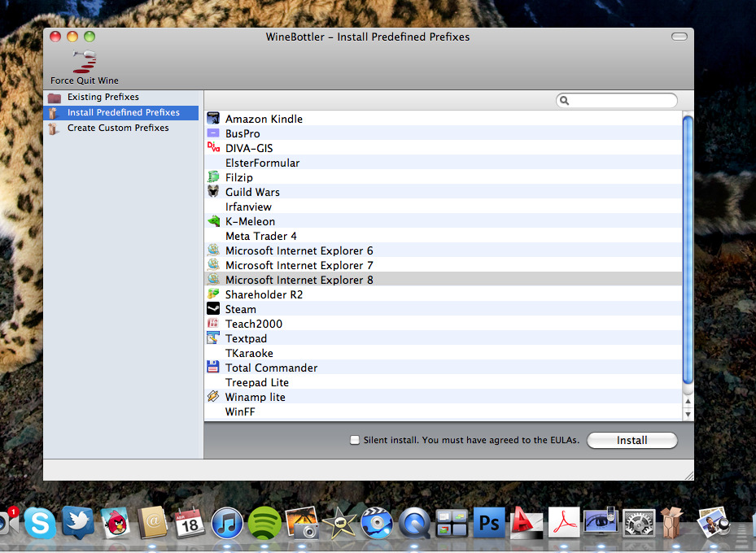Click inside the search field
The width and height of the screenshot is (756, 553).
[x=623, y=101]
